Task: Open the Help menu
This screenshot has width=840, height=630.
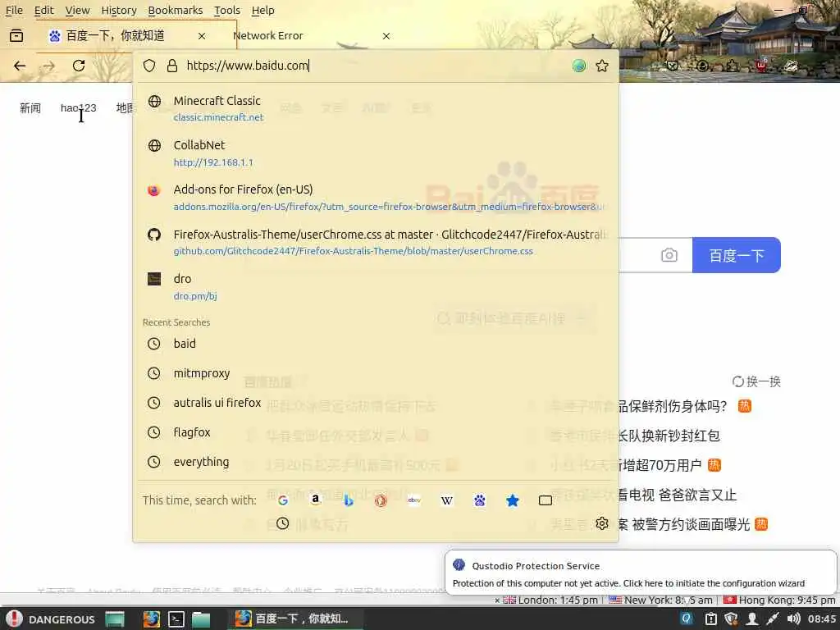Action: click(263, 10)
